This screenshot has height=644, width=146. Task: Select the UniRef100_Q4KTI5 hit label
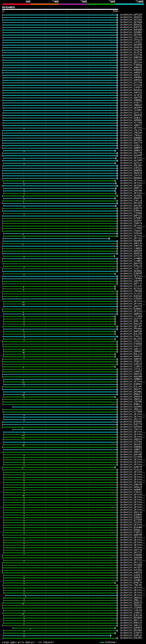[131, 306]
